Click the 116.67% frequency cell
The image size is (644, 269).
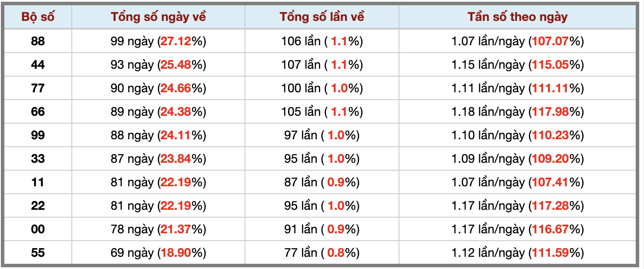[517, 229]
